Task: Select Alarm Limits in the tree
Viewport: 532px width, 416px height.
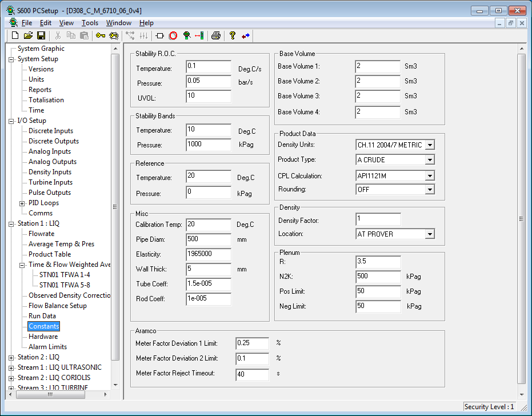Action: [x=47, y=347]
